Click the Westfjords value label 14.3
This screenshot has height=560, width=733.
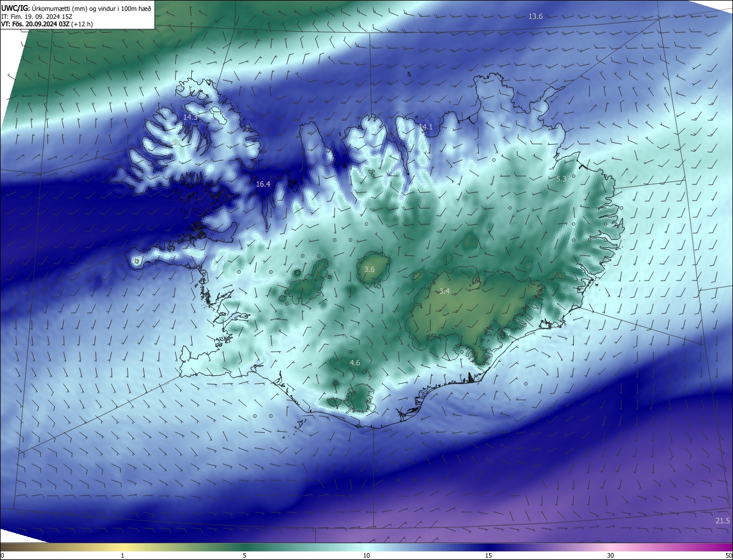point(190,117)
